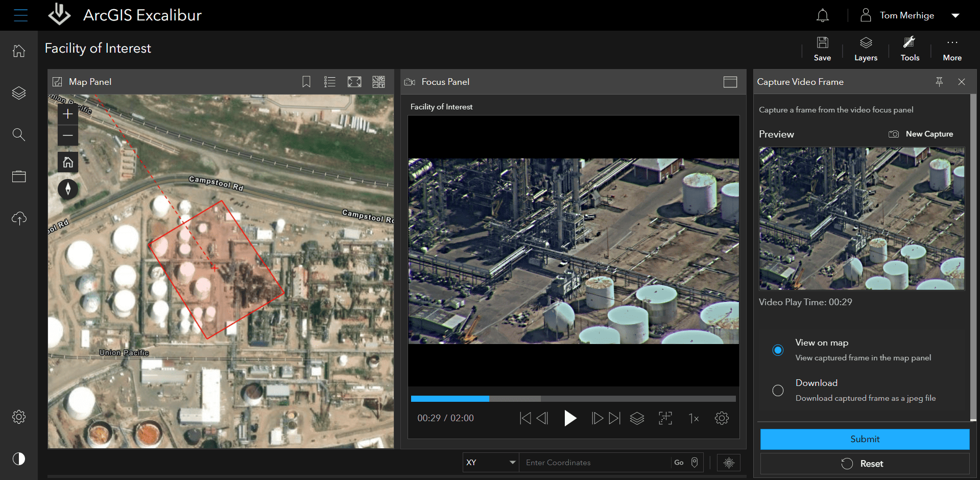Screen dimensions: 980x480
Task: Reset map orientation with the compass
Action: pyautogui.click(x=67, y=189)
